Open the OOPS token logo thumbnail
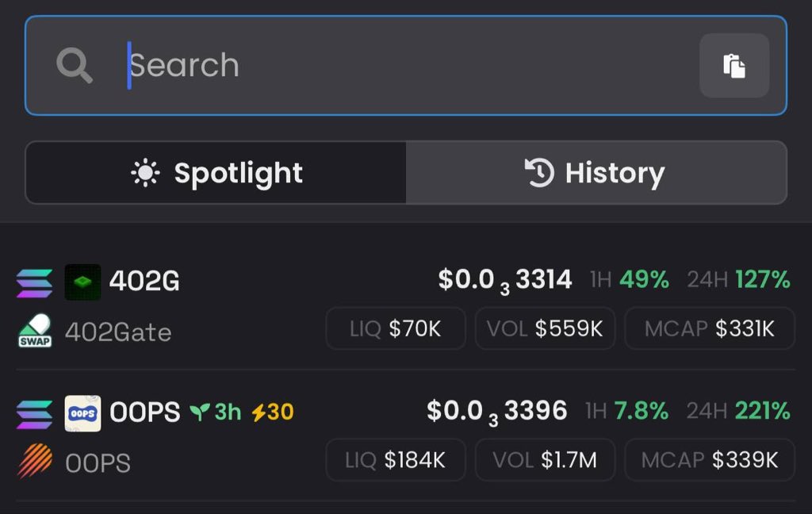The image size is (812, 514). [x=82, y=413]
